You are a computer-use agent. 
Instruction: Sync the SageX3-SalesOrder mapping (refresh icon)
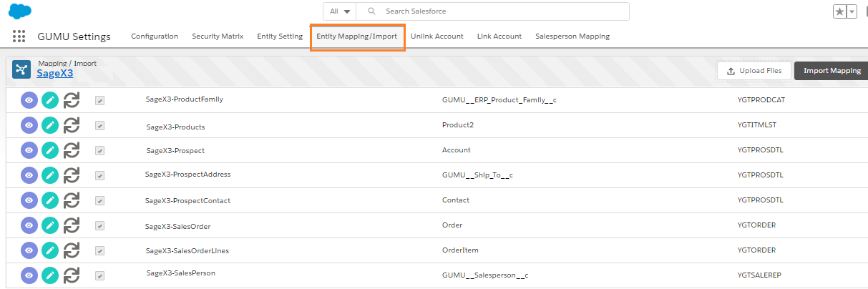71,225
